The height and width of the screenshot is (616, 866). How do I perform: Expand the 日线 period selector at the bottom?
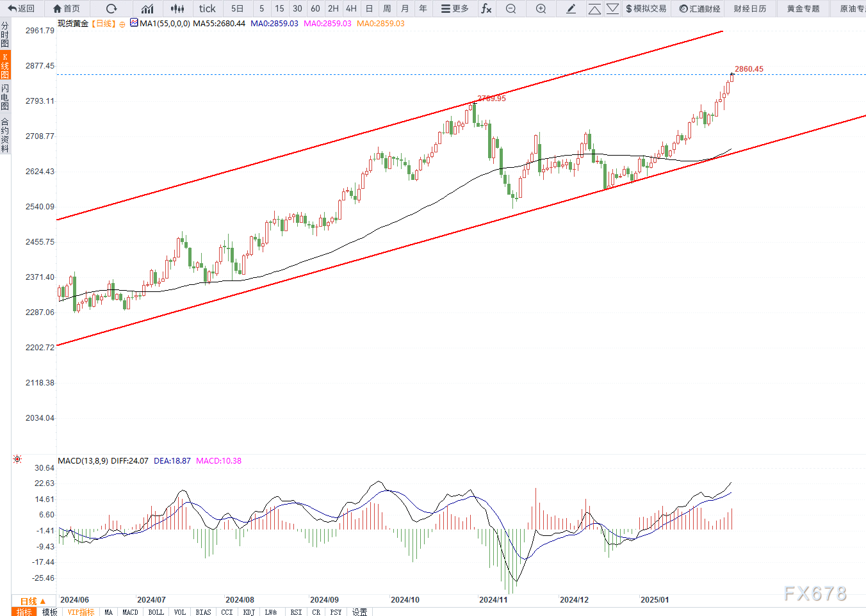33,601
